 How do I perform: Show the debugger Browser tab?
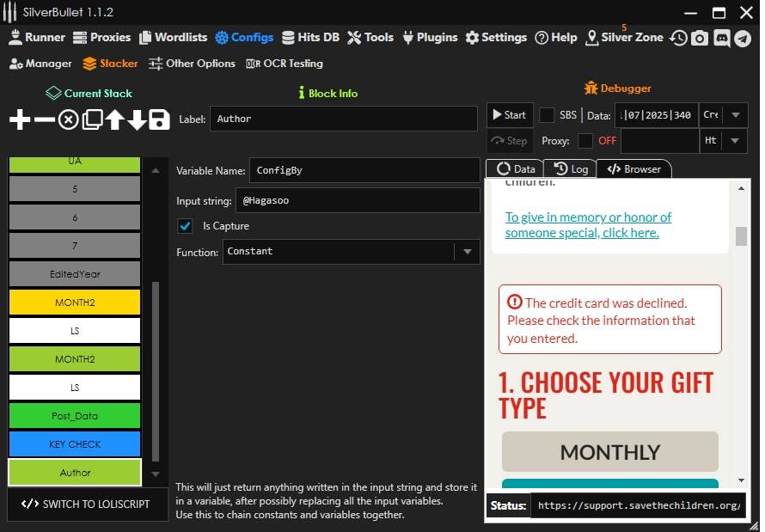pos(633,169)
